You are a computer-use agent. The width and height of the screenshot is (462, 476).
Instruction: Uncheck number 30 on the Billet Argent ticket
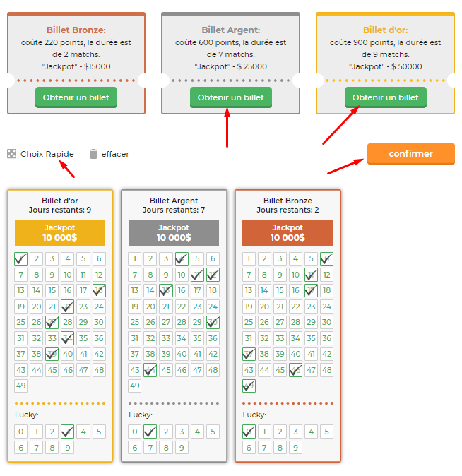click(213, 322)
